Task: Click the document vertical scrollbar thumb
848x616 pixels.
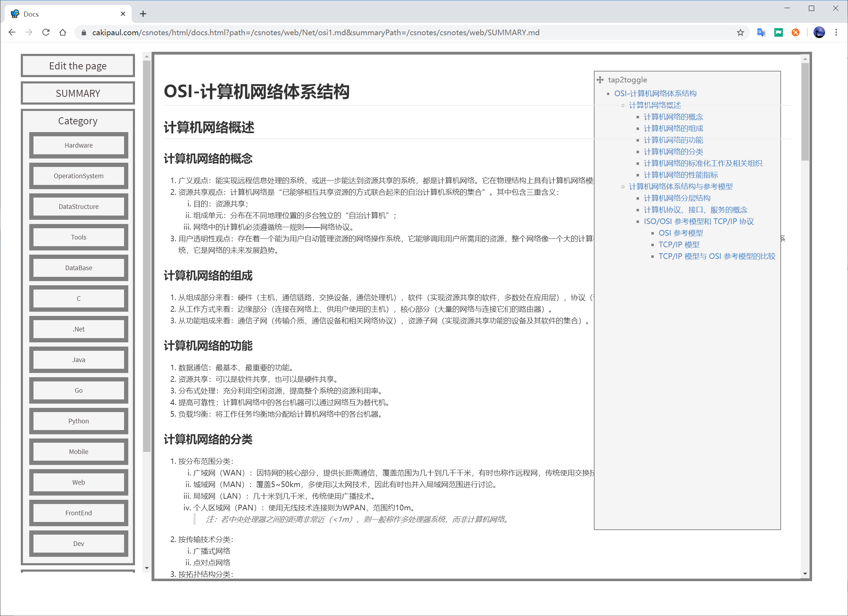Action: [x=805, y=112]
